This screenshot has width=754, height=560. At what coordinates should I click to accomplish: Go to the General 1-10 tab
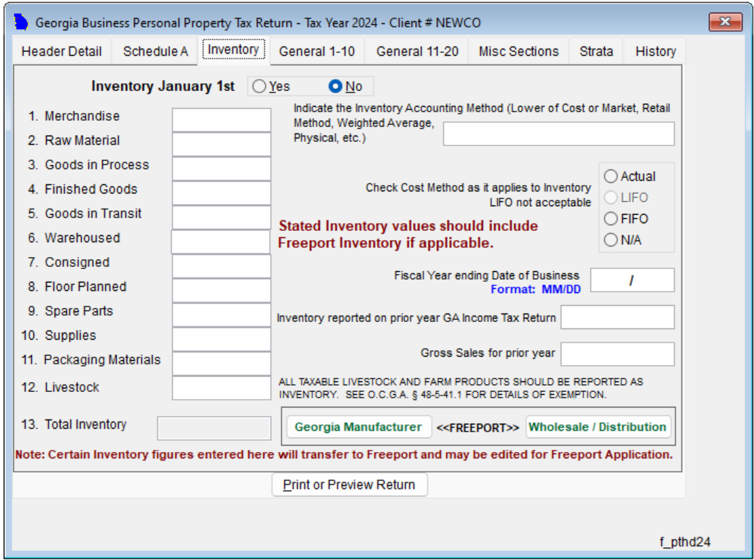tap(316, 52)
